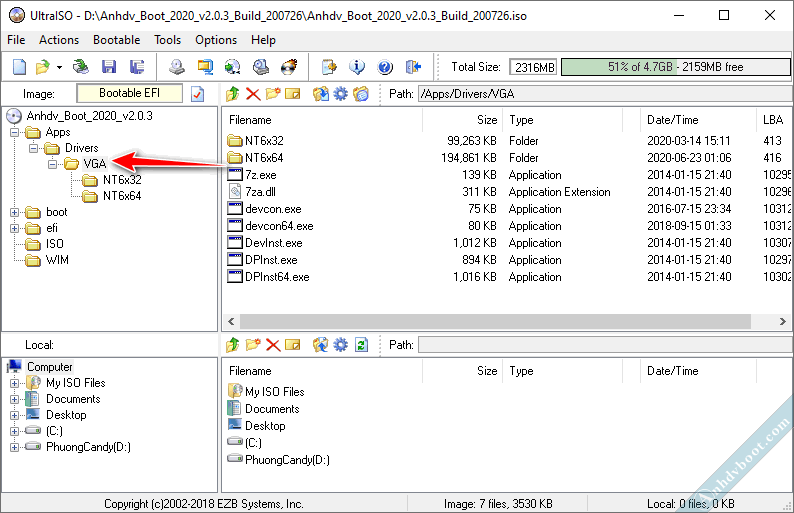794x513 pixels.
Task: Click red X delete in image pane
Action: point(253,94)
